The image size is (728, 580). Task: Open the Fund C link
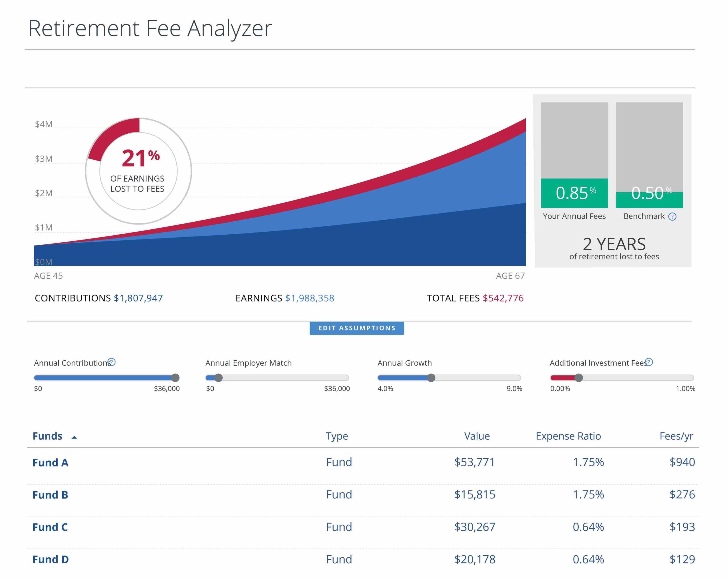(x=50, y=527)
